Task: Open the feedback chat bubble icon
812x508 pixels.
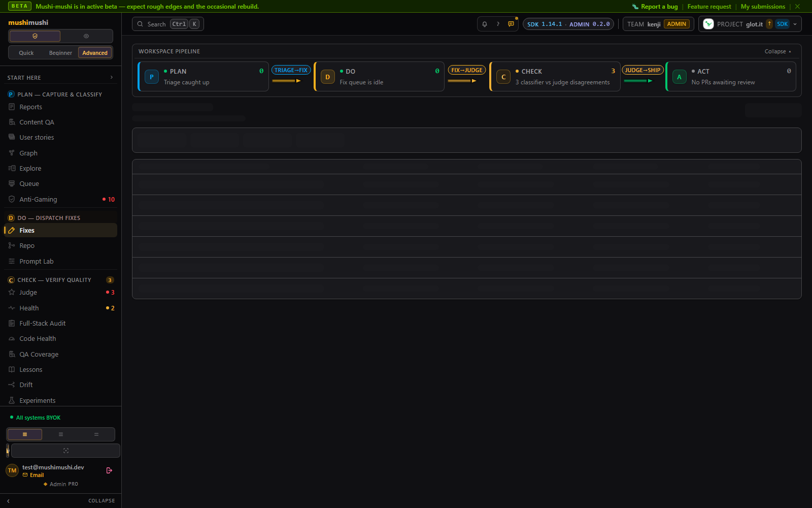Action: pyautogui.click(x=511, y=24)
